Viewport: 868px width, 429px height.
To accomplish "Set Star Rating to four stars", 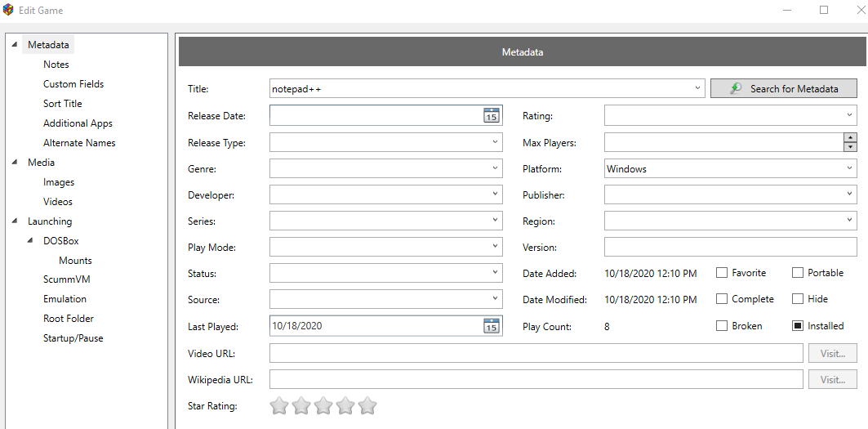I will [345, 406].
